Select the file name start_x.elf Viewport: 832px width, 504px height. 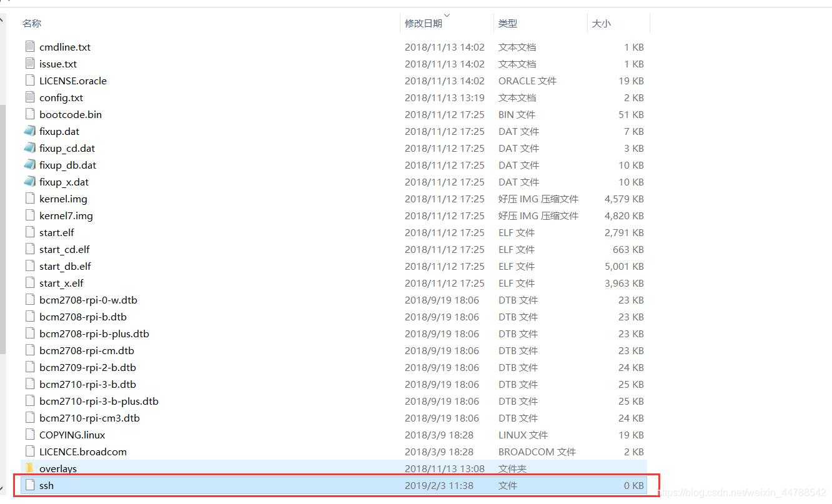tap(61, 283)
